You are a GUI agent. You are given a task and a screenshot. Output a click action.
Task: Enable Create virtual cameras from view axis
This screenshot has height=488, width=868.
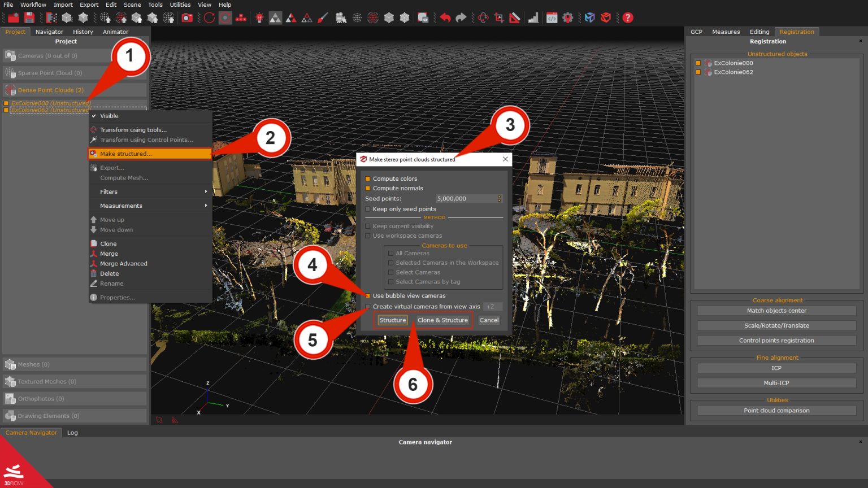[x=368, y=306]
